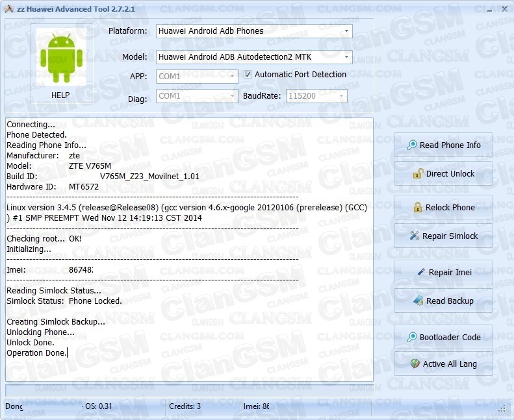This screenshot has height=420, width=514.
Task: Click the log line 'Unlock Done.'
Action: [31, 342]
